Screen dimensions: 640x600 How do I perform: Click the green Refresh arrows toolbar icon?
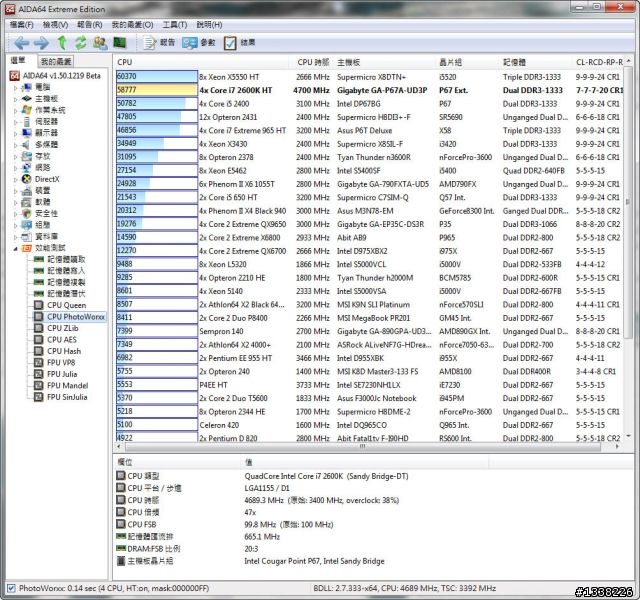[x=81, y=42]
